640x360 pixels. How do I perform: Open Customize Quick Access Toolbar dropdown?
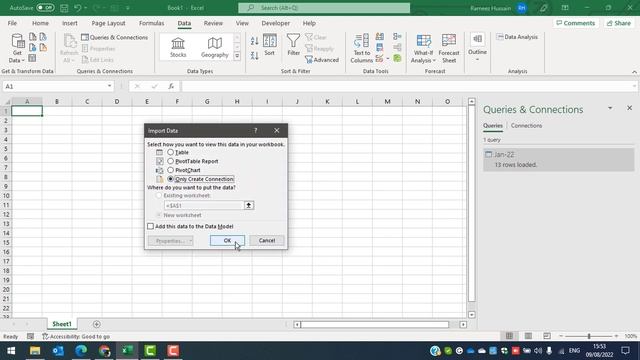pos(128,8)
